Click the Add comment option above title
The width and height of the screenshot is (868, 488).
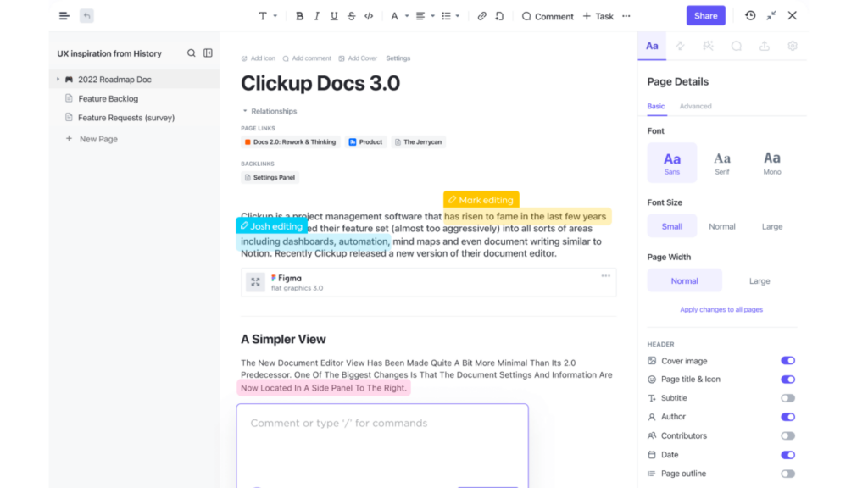[x=307, y=58]
